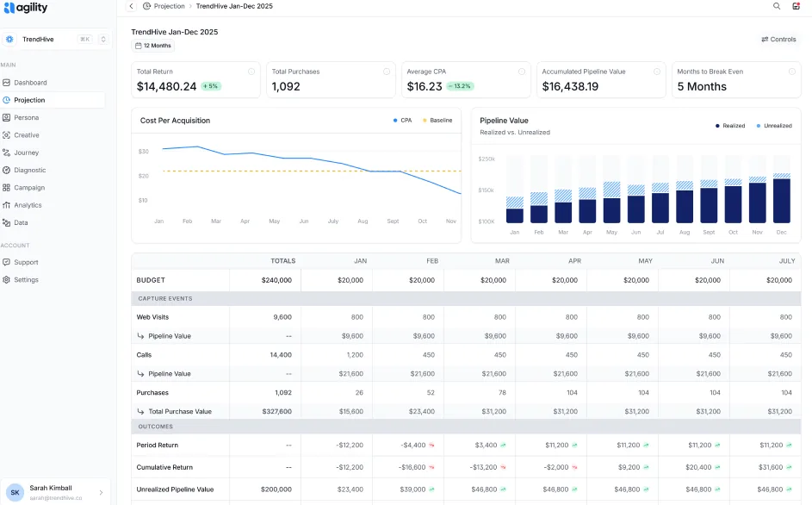
Task: Click the Creative sidebar icon
Action: pyautogui.click(x=6, y=135)
